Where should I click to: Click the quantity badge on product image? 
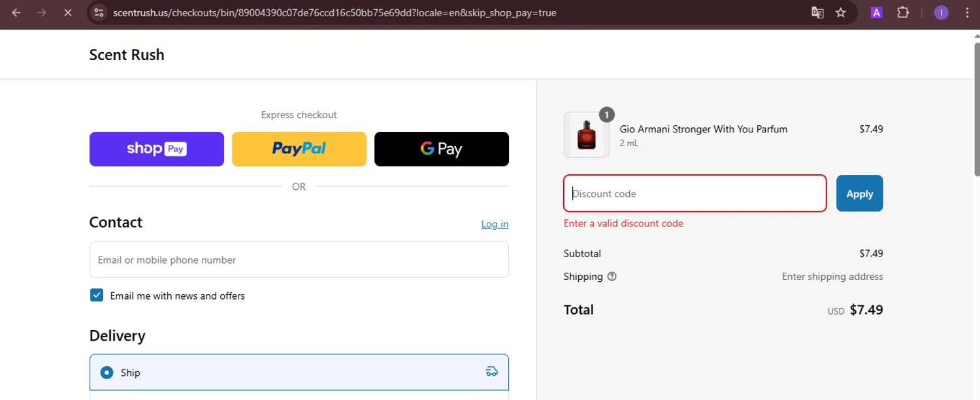[607, 115]
